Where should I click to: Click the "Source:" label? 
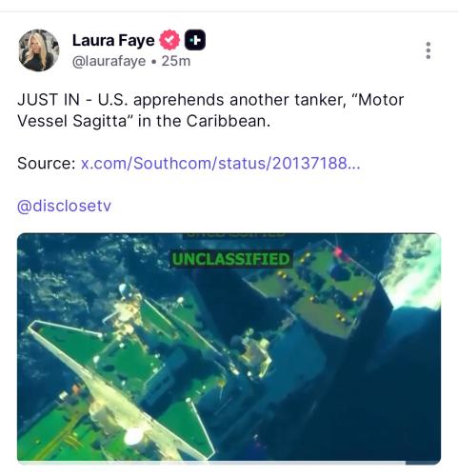46,163
